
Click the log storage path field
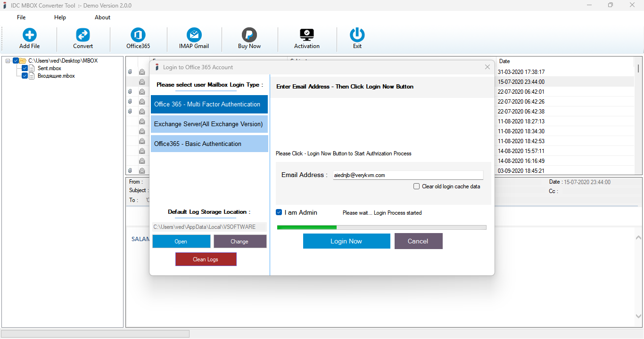tap(209, 227)
